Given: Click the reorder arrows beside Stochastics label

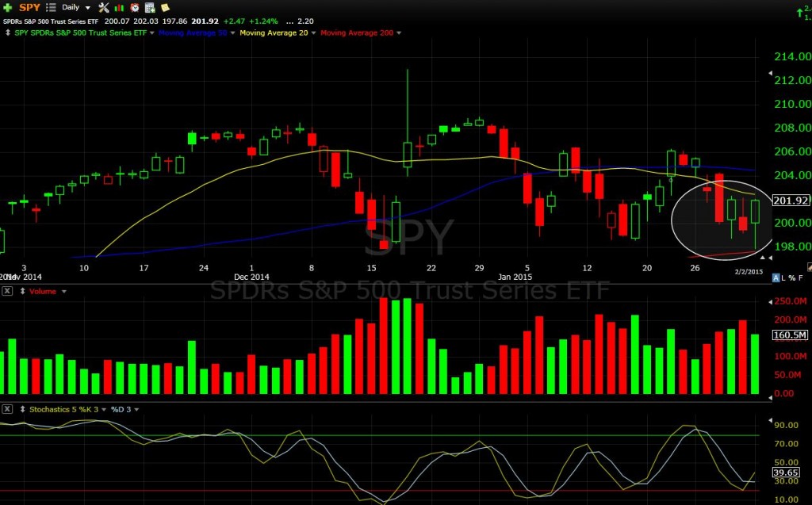Looking at the screenshot, I should [23, 409].
